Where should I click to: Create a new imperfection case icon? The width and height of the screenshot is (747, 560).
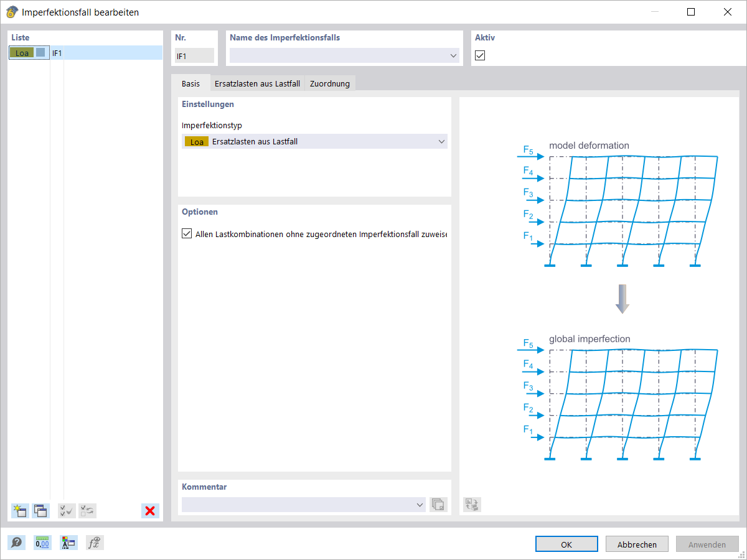pyautogui.click(x=20, y=511)
